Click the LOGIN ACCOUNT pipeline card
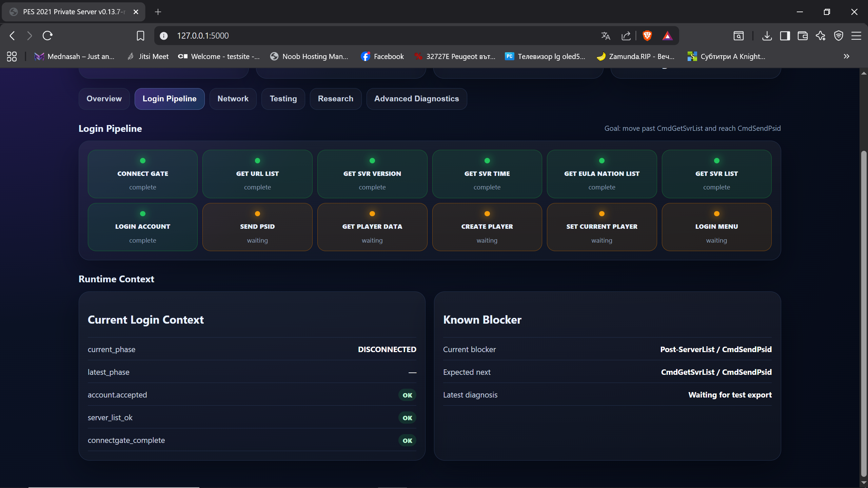This screenshot has height=488, width=868. click(143, 227)
